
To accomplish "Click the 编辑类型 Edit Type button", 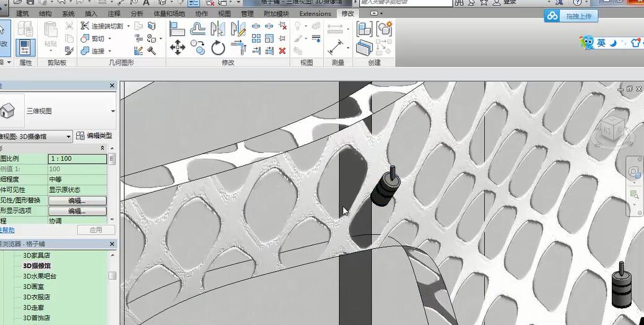I will click(x=94, y=136).
